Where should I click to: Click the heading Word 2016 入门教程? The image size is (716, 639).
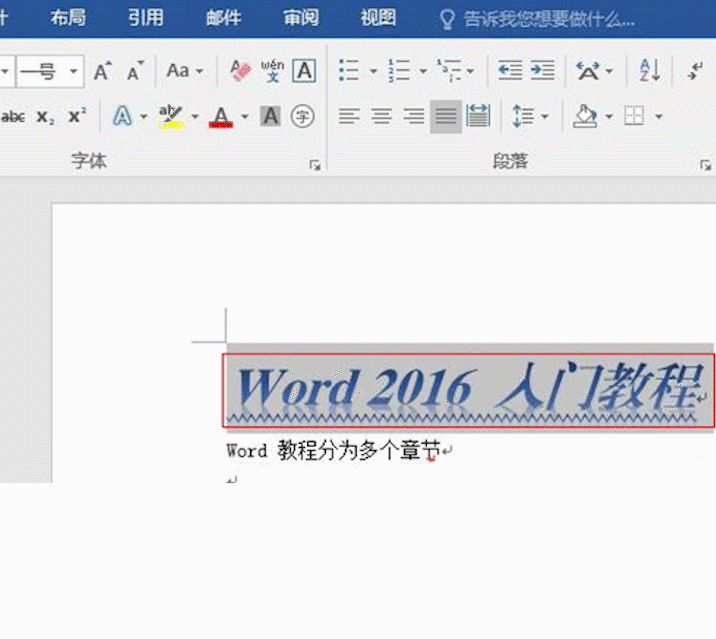point(469,388)
